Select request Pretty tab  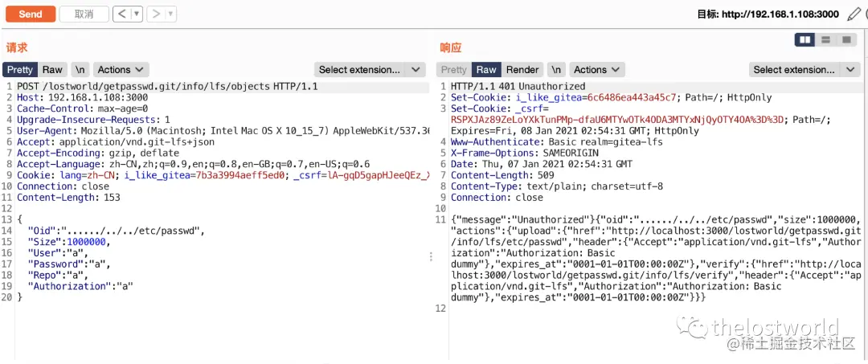point(20,70)
